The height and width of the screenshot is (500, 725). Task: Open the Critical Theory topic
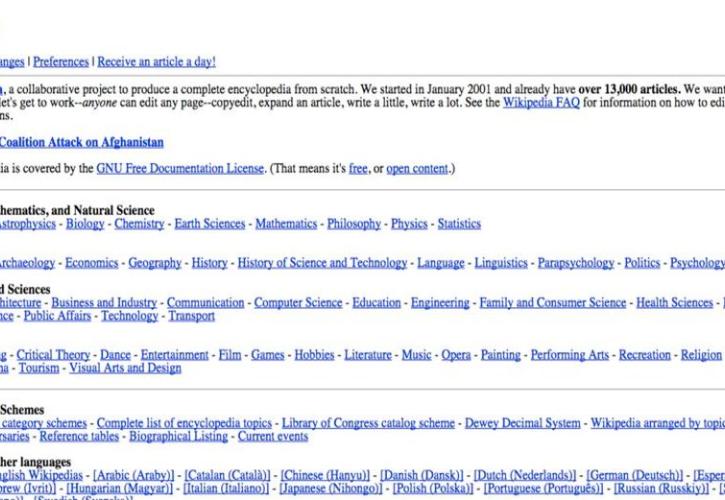pos(53,355)
